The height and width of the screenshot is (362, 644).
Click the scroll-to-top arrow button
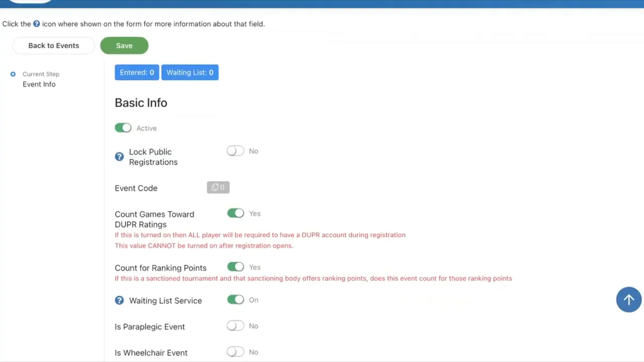[x=628, y=300]
